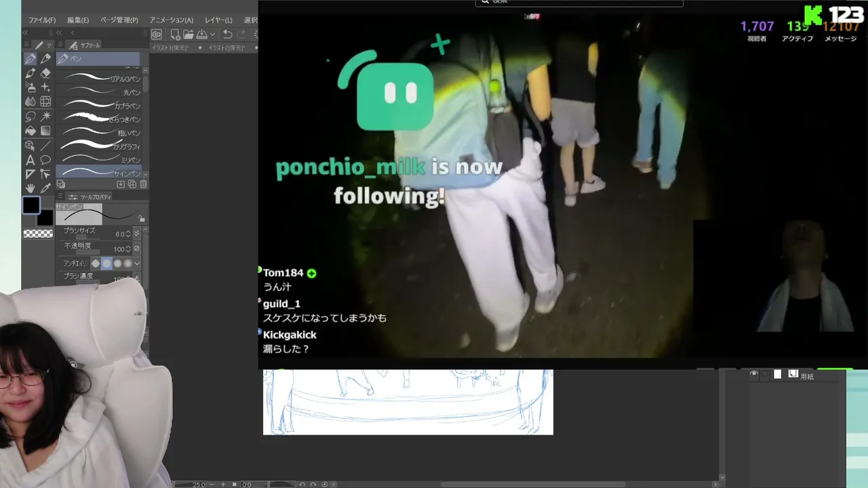Select the Eyedropper tool
Viewport: 868px width, 488px height.
coord(45,188)
